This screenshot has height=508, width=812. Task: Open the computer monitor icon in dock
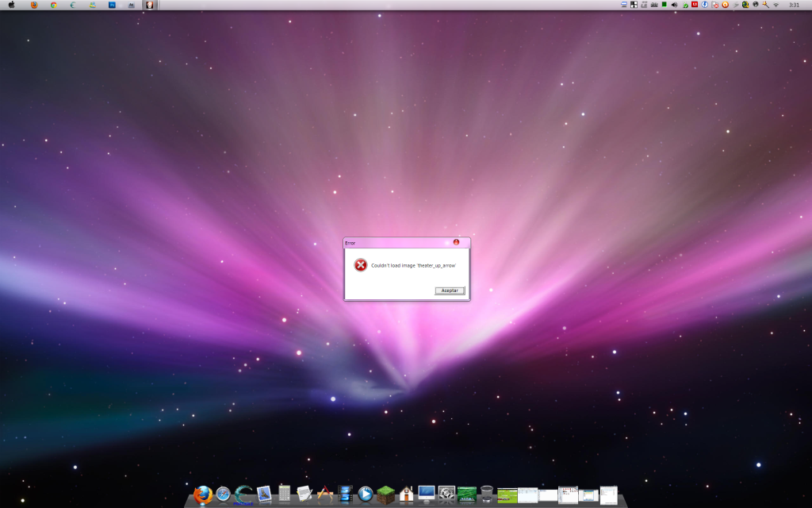pyautogui.click(x=426, y=494)
